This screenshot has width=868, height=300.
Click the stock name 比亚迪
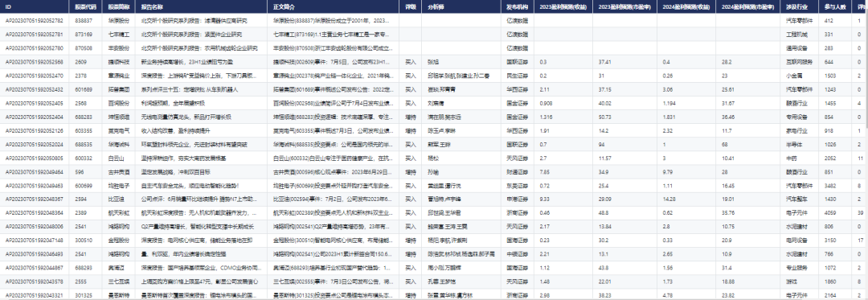117,199
